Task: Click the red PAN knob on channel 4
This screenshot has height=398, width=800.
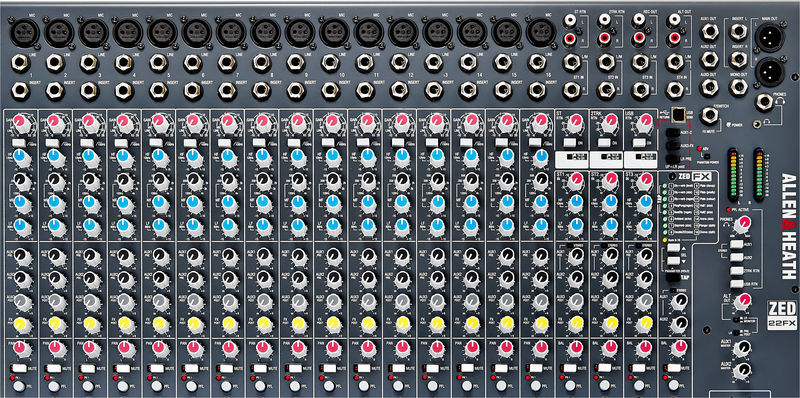Action: (x=123, y=347)
